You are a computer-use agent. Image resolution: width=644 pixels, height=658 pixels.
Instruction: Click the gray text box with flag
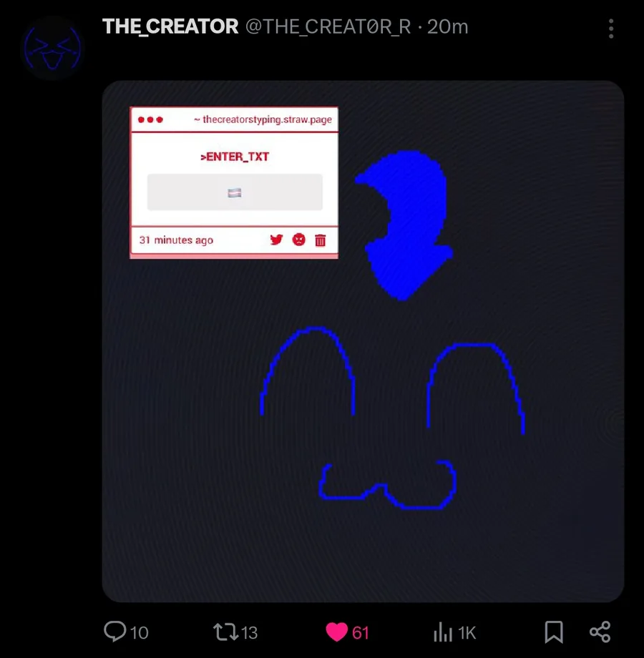tap(235, 192)
